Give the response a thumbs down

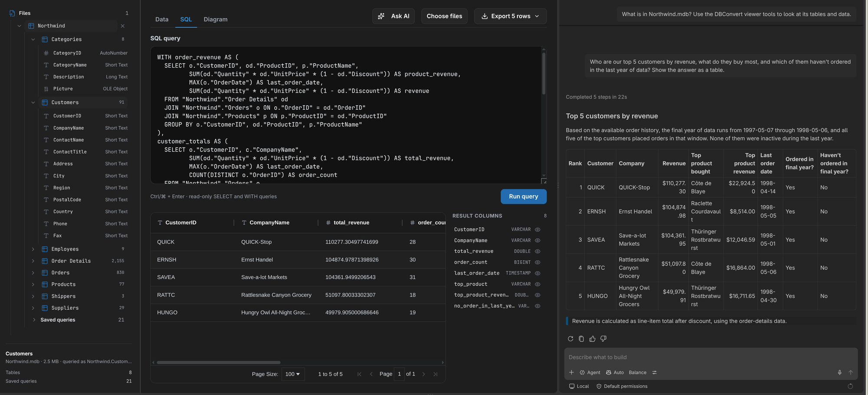pos(603,339)
